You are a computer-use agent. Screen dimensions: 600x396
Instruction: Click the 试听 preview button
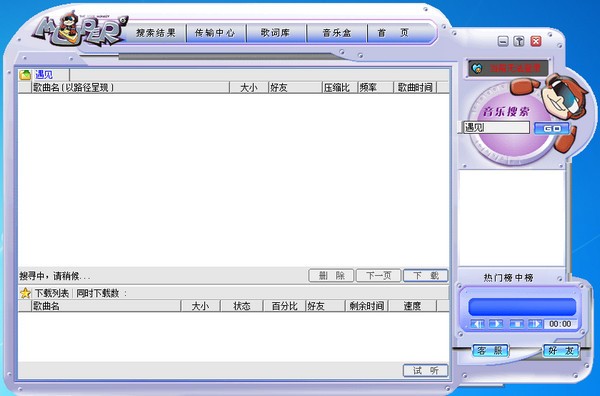point(426,370)
